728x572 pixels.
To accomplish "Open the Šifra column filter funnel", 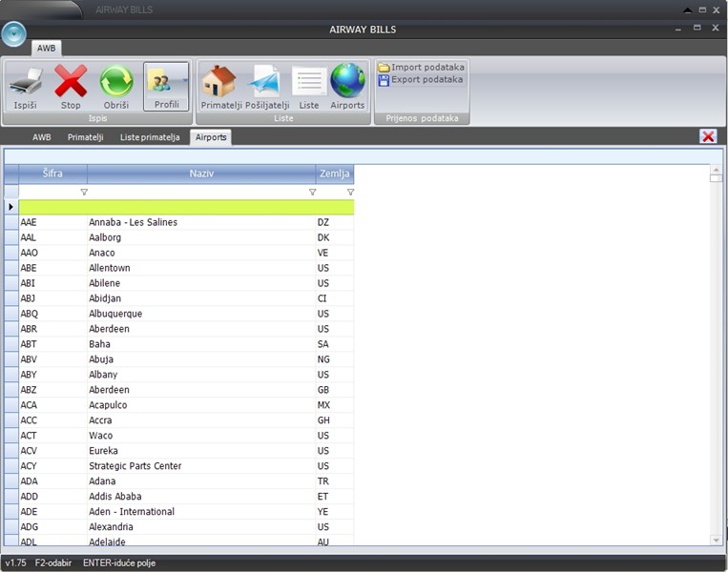I will click(84, 192).
